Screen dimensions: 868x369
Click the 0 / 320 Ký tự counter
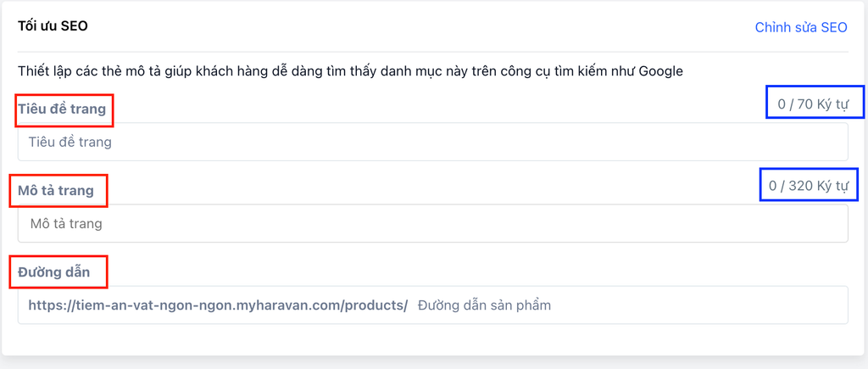tap(808, 185)
